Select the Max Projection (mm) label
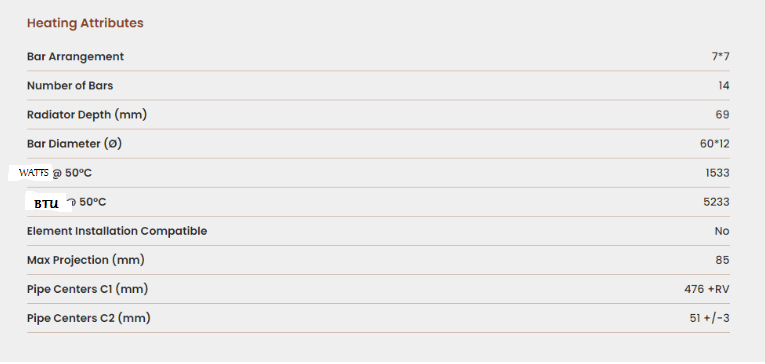The width and height of the screenshot is (765, 364). pos(85,260)
